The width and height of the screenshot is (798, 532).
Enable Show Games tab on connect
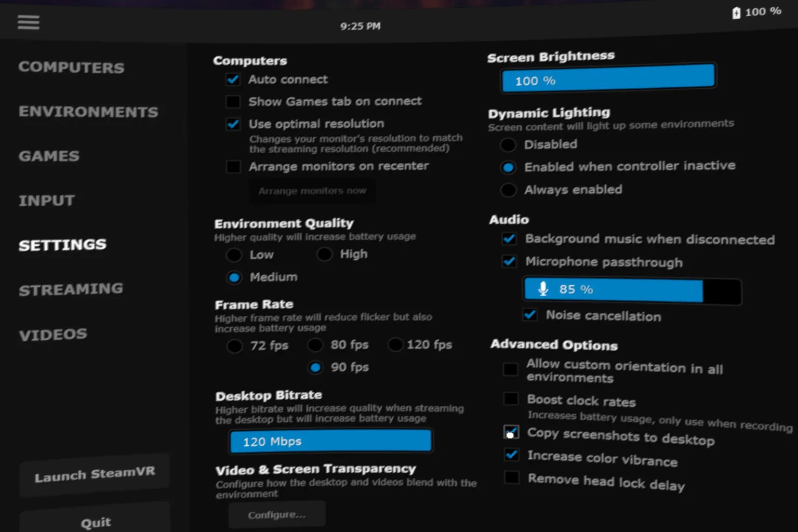point(233,102)
